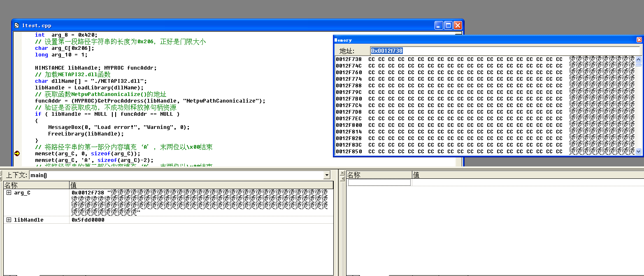Viewport: 644px width, 276px height.
Task: Click the 值 column header in Watch panel
Action: pos(528,175)
